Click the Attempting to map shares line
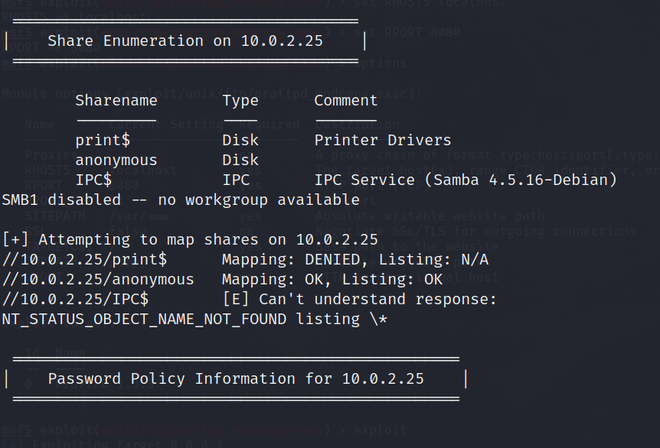660x448 pixels. [190, 239]
